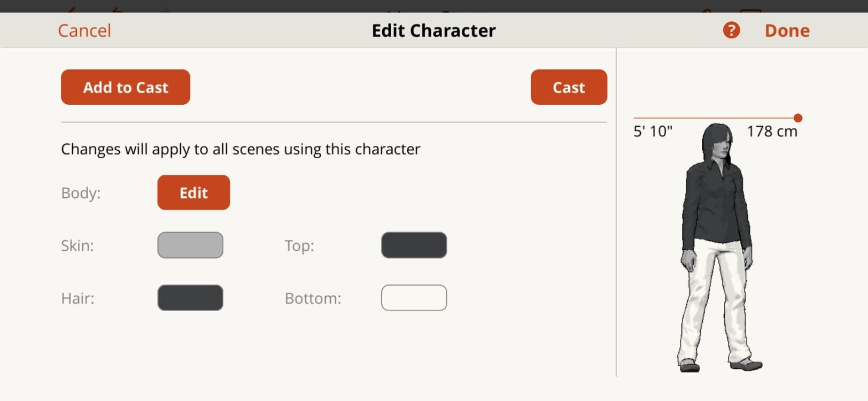Screen dimensions: 868x401
Task: Edit the character's body
Action: click(193, 192)
